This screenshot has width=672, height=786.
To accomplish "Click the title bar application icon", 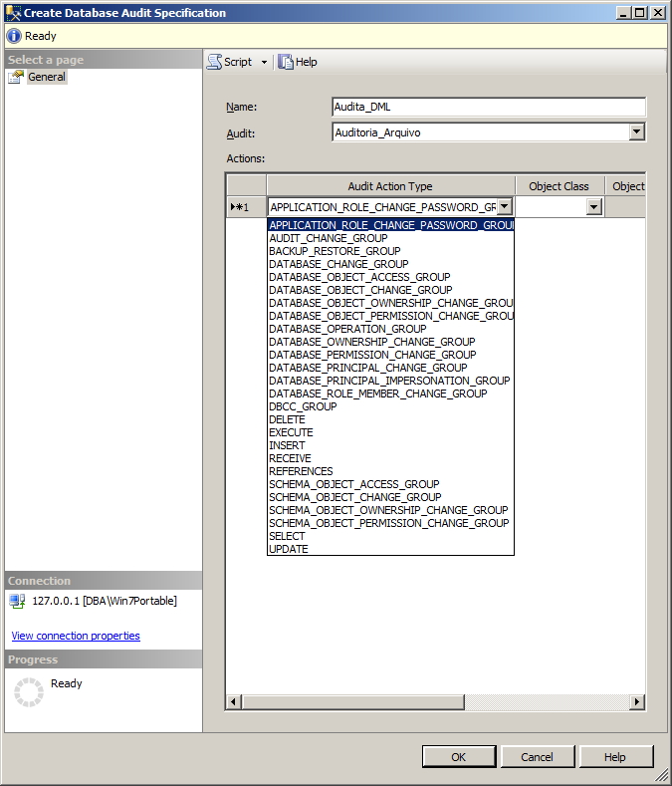I will pos(13,13).
